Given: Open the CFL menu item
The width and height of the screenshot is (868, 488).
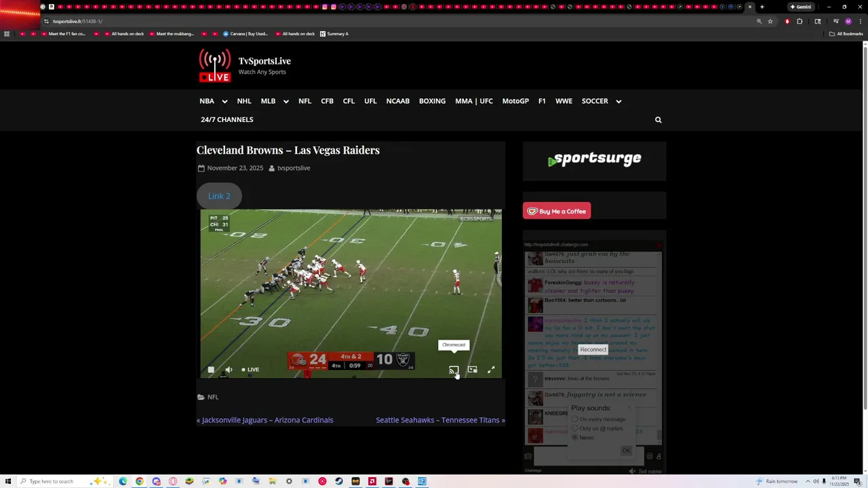Looking at the screenshot, I should [349, 101].
